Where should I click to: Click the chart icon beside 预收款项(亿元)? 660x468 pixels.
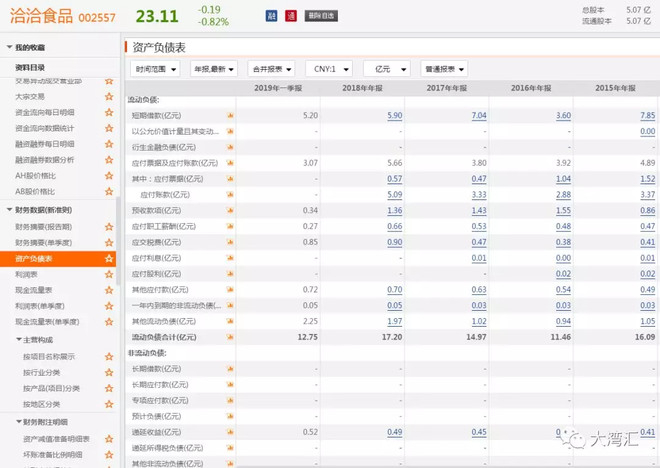(x=230, y=210)
